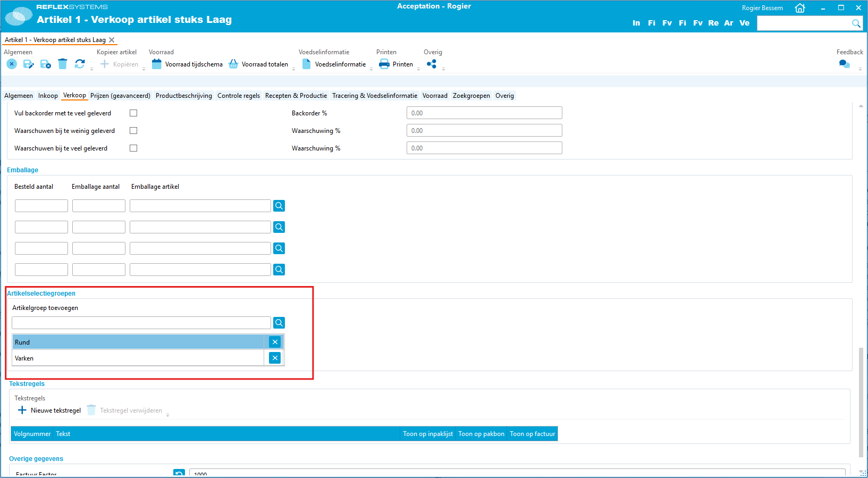
Task: Go to home via house icon
Action: point(799,8)
